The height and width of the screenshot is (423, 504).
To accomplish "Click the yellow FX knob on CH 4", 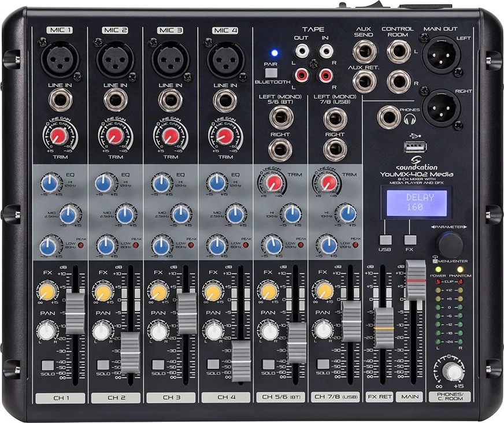I will (x=213, y=292).
